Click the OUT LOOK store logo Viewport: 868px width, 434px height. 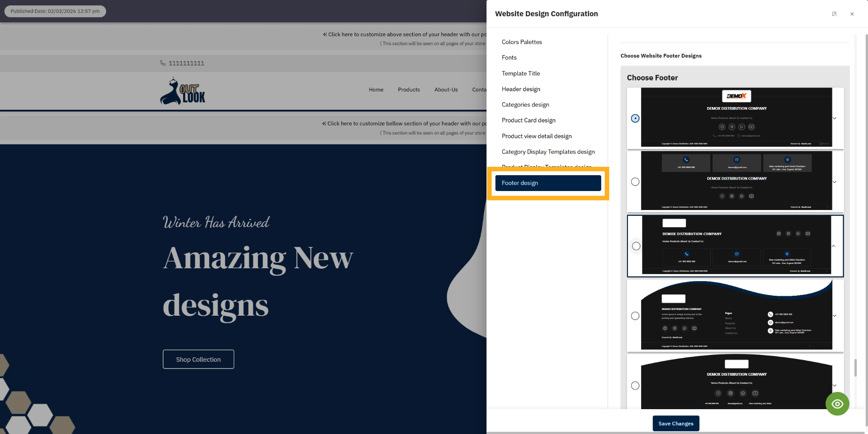point(182,91)
